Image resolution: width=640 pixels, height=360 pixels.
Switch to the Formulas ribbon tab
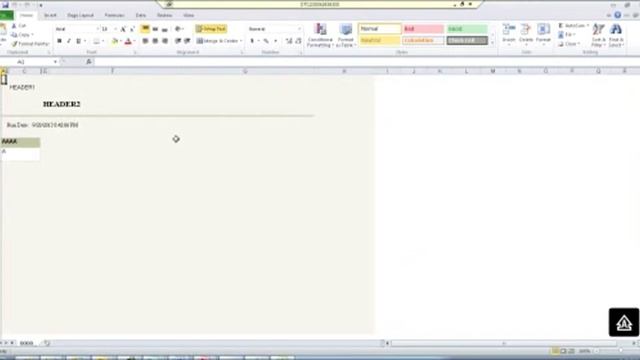coord(114,16)
